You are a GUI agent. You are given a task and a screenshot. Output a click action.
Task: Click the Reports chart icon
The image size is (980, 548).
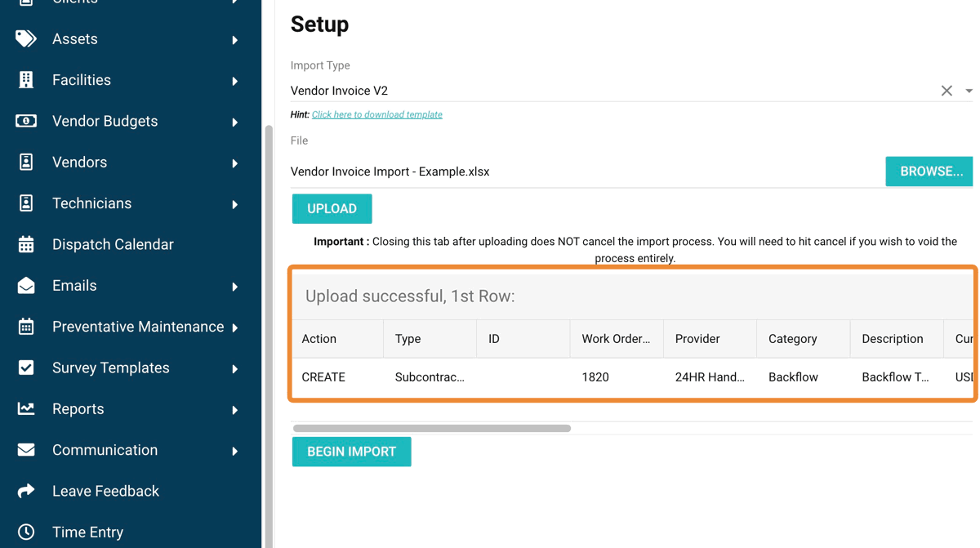26,408
